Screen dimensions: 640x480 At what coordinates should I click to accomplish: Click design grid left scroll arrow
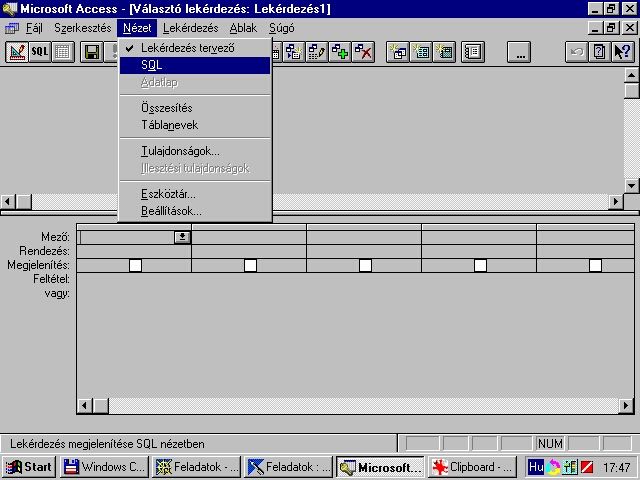(x=84, y=406)
